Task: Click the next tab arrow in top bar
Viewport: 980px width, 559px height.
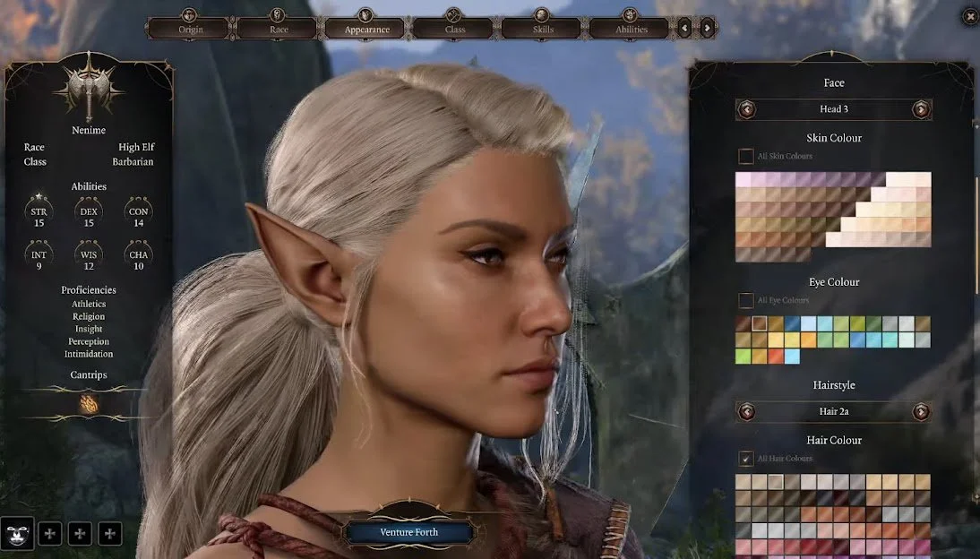Action: [x=707, y=28]
